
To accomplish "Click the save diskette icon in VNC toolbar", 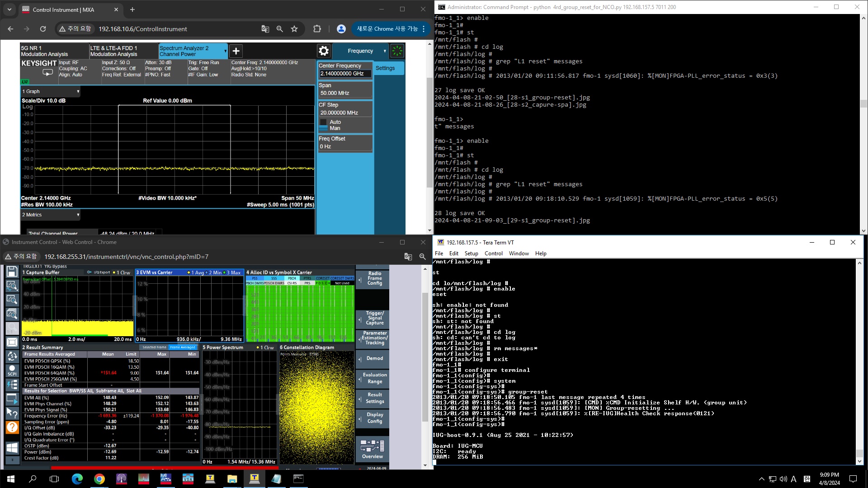I will click(x=12, y=272).
